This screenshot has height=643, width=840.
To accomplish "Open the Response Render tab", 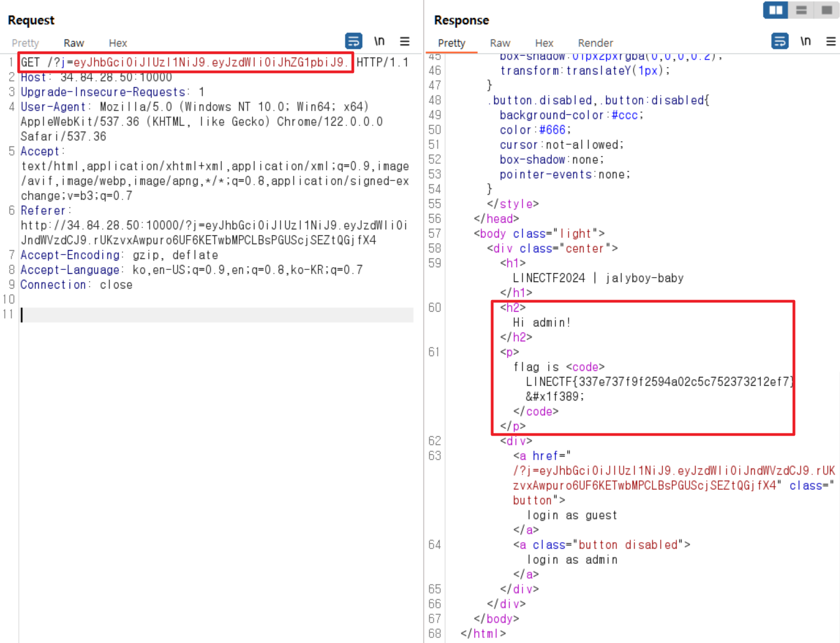I will point(595,43).
